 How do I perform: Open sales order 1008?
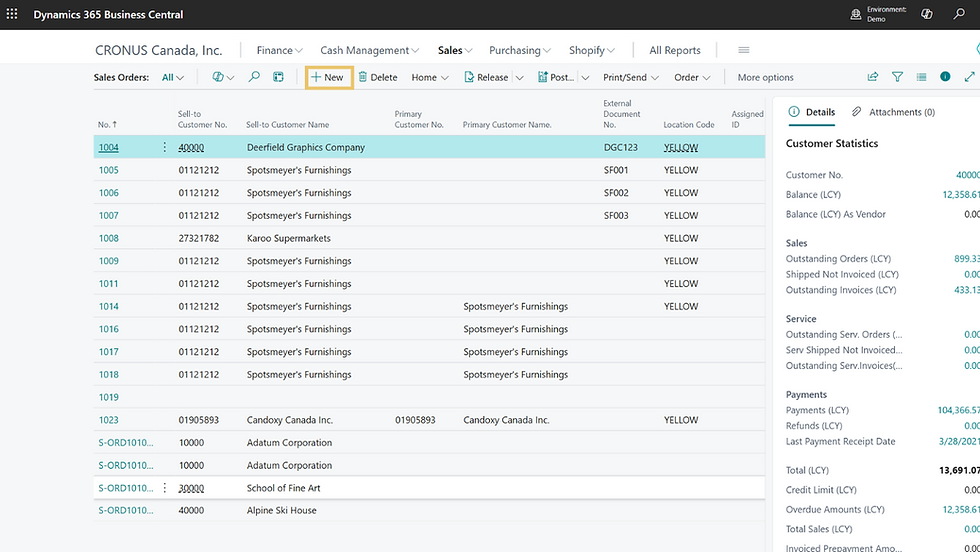(108, 238)
